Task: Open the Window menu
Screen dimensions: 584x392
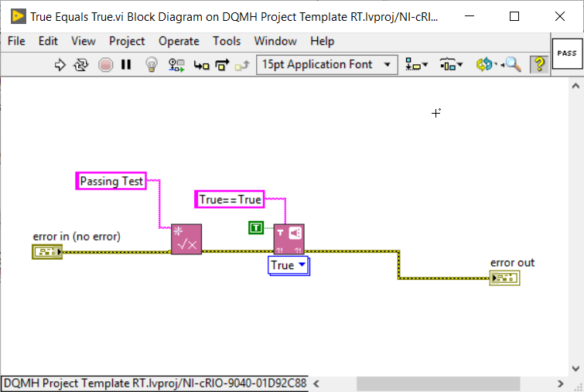Action: click(275, 41)
